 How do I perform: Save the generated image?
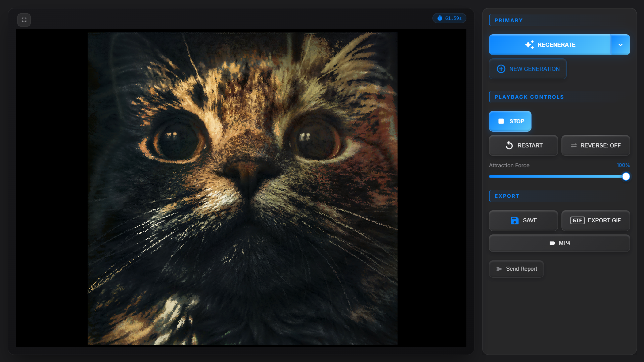[x=523, y=221]
